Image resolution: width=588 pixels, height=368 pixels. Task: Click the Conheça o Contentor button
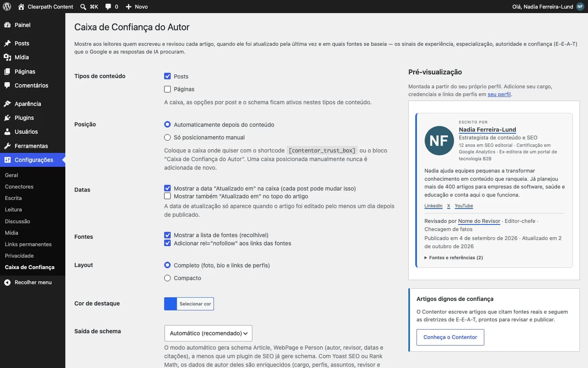point(450,337)
